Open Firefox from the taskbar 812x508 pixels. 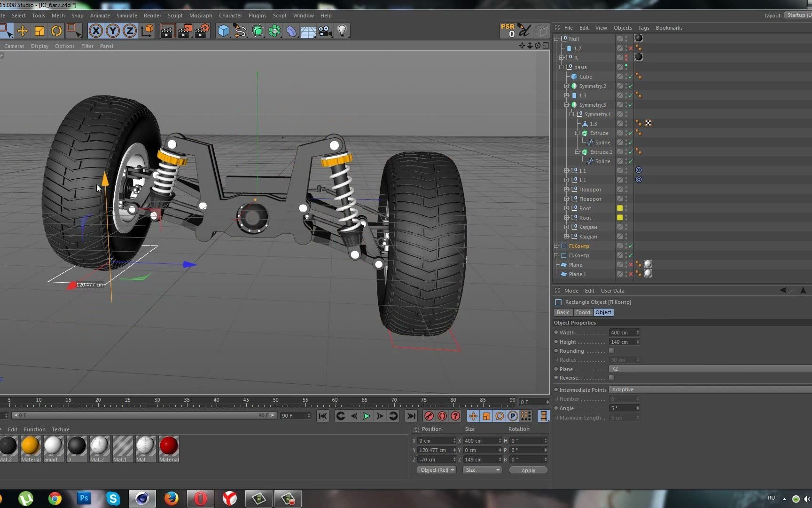coord(172,498)
